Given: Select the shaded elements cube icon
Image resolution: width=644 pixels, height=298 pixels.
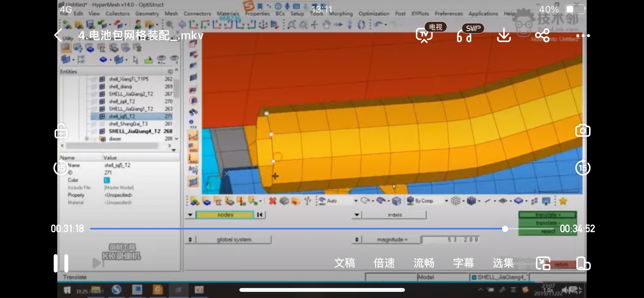Looking at the screenshot, I should pyautogui.click(x=471, y=201).
